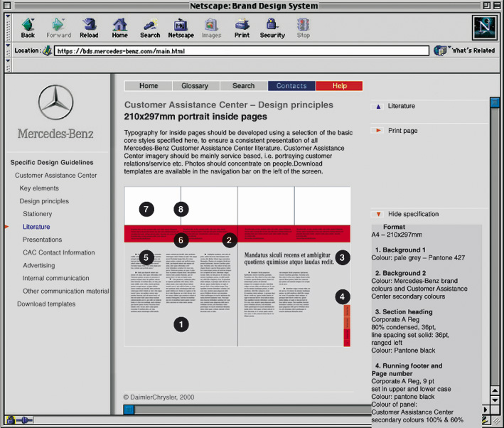Image resolution: width=504 pixels, height=428 pixels.
Task: Collapse the Location toolbar handle
Action: (8, 50)
